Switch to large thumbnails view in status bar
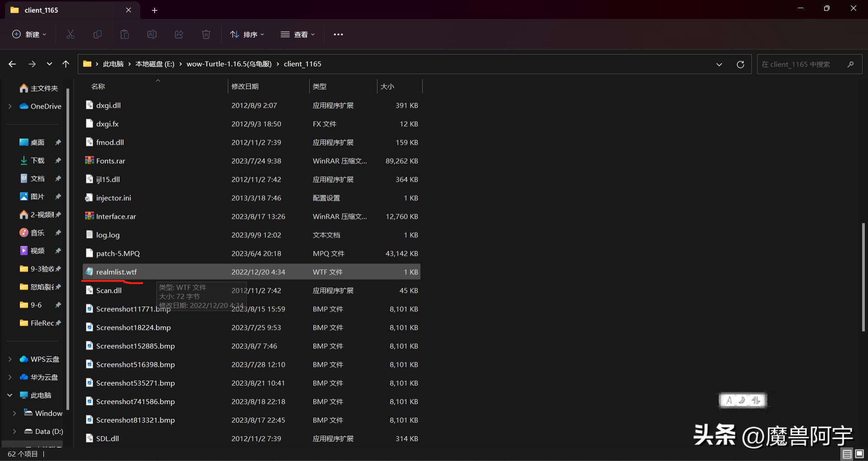 [859, 454]
